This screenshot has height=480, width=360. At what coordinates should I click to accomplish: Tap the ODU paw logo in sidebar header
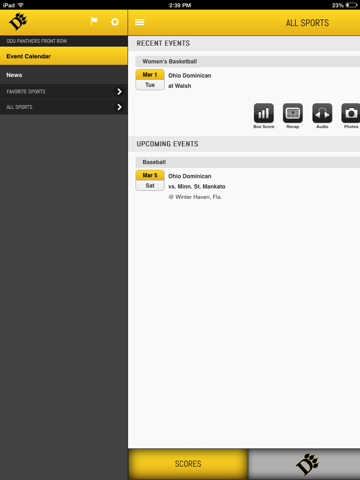[x=18, y=22]
